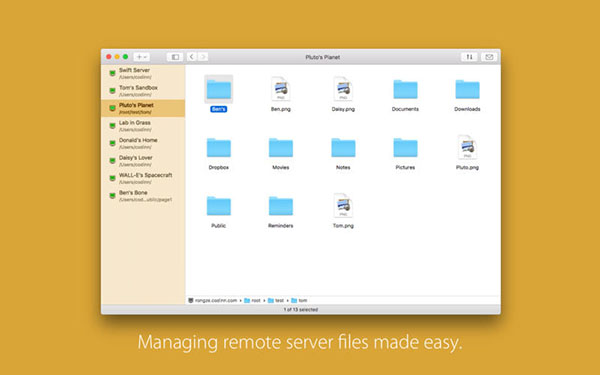
Task: Click the envelope icon in the toolbar
Action: click(489, 57)
